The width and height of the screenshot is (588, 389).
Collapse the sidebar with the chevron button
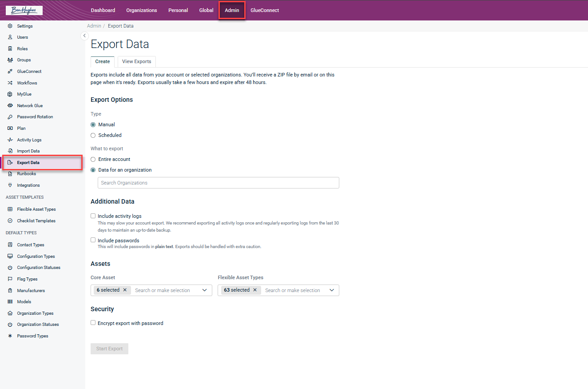84,36
